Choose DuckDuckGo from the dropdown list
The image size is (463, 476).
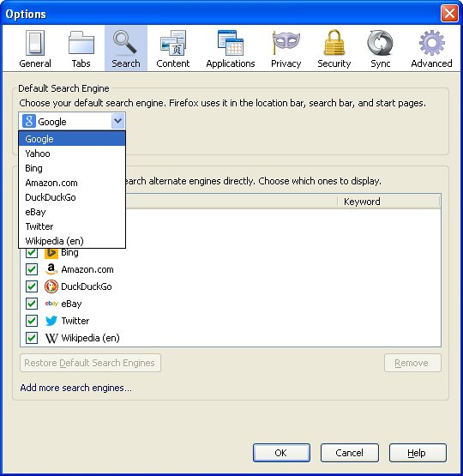(x=72, y=197)
